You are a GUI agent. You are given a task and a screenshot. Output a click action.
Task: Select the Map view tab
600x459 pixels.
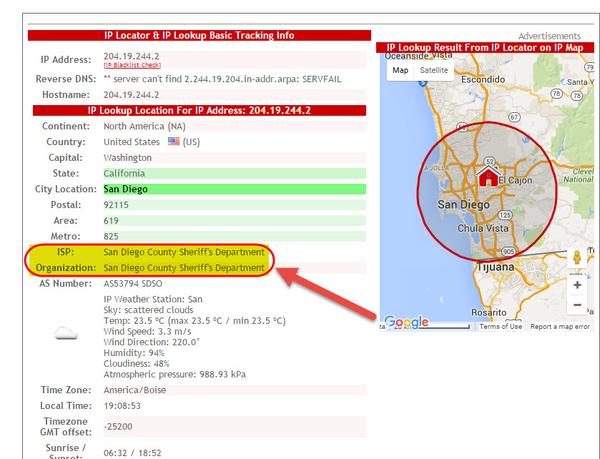tap(400, 71)
